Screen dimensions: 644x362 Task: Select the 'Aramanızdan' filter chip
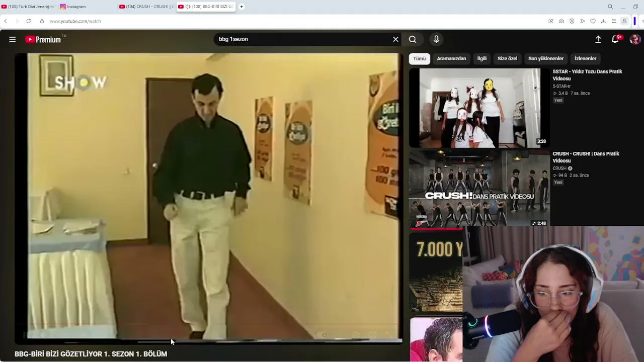(x=451, y=59)
